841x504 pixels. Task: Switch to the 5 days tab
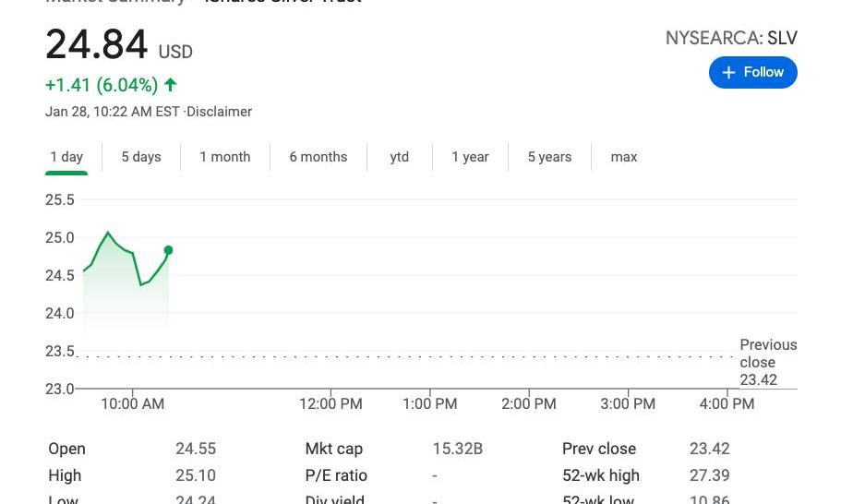point(141,157)
